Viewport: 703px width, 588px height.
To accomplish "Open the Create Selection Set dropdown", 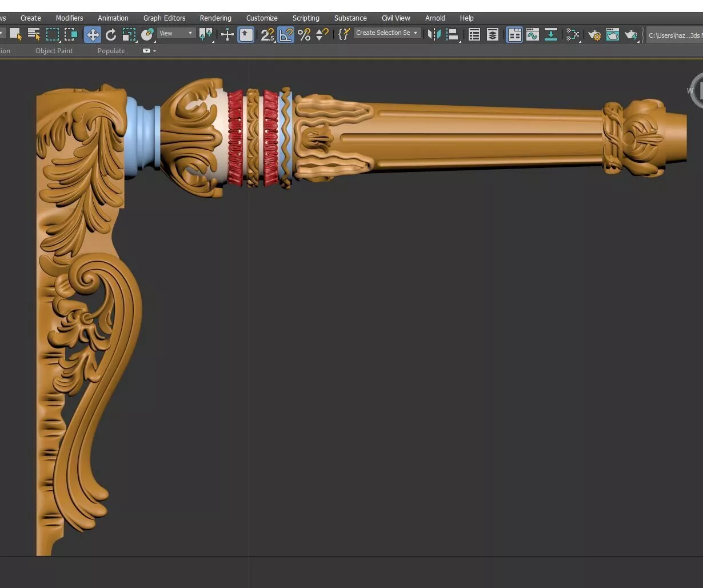I will tap(387, 33).
